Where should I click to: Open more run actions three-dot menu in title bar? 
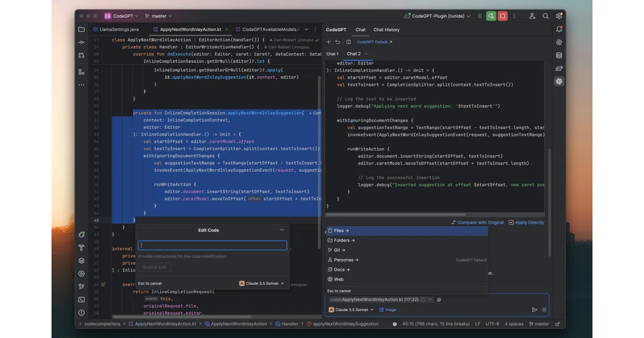(x=515, y=16)
